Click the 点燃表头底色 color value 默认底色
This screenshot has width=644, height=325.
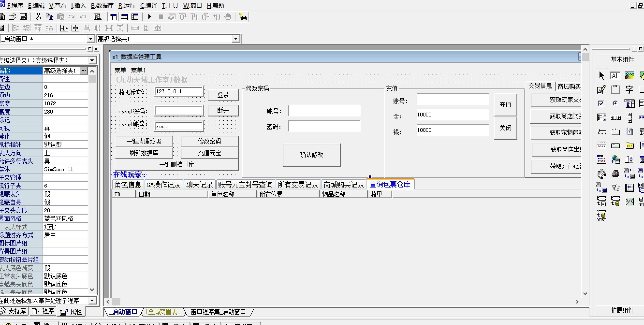pos(66,284)
